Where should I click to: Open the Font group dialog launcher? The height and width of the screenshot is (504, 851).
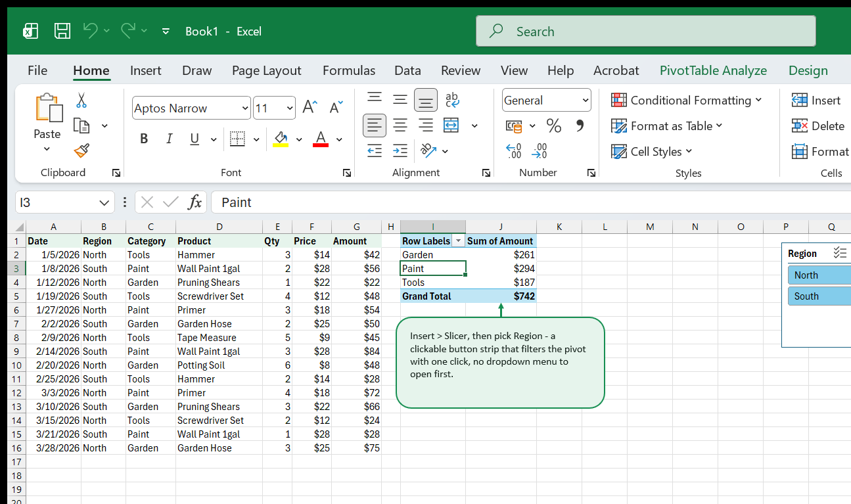pos(346,173)
